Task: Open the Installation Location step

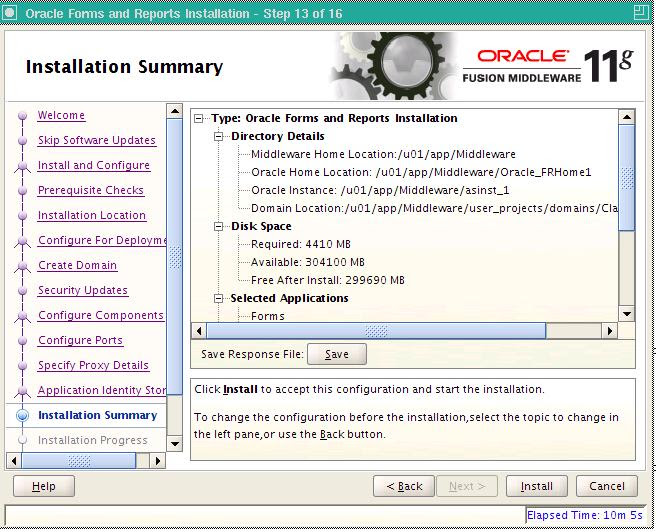Action: pyautogui.click(x=92, y=215)
